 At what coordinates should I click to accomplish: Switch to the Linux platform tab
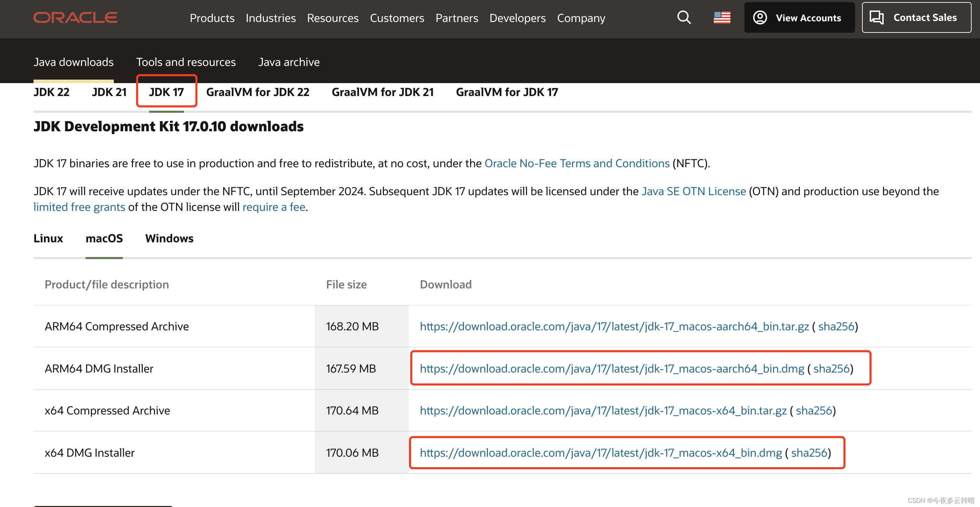[x=48, y=238]
